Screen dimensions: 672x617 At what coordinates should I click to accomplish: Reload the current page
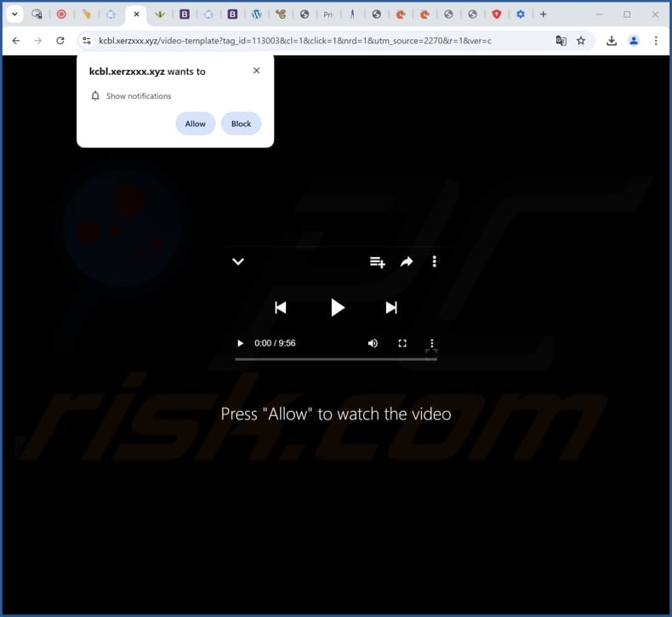60,41
